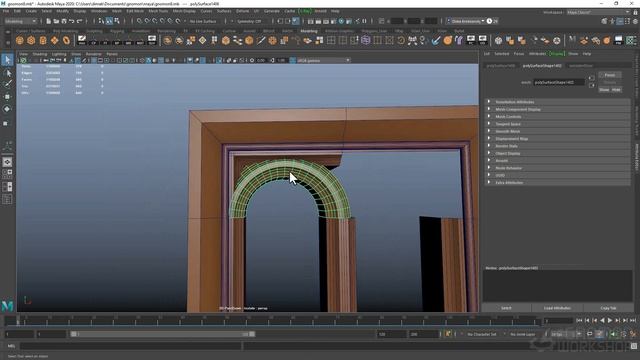Click the polygon cylinder shelf icon
This screenshot has width=640, height=360.
[43, 40]
